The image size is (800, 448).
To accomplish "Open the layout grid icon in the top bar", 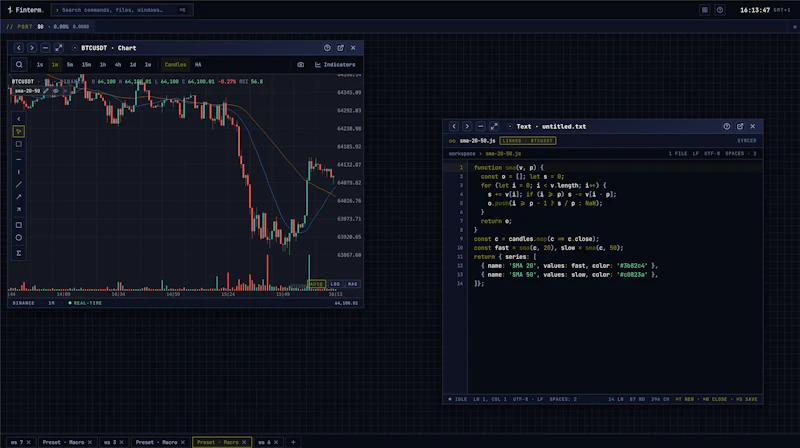I will (x=705, y=10).
